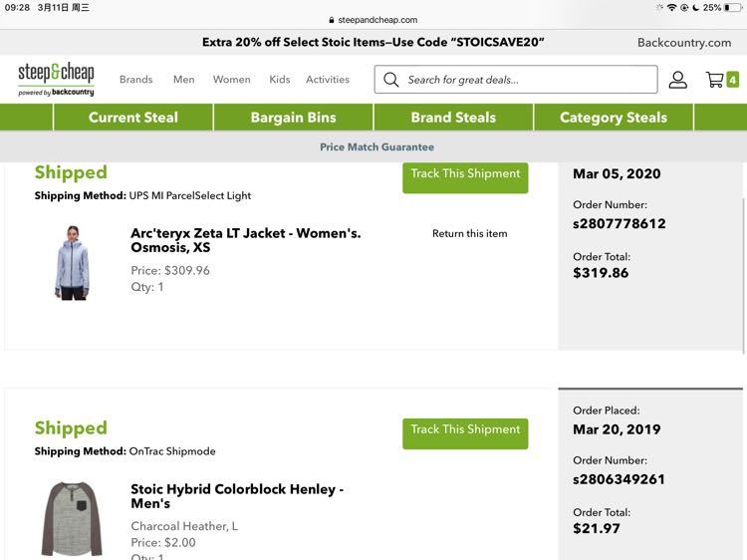Open the Women menu
The width and height of the screenshot is (747, 560).
tap(231, 80)
